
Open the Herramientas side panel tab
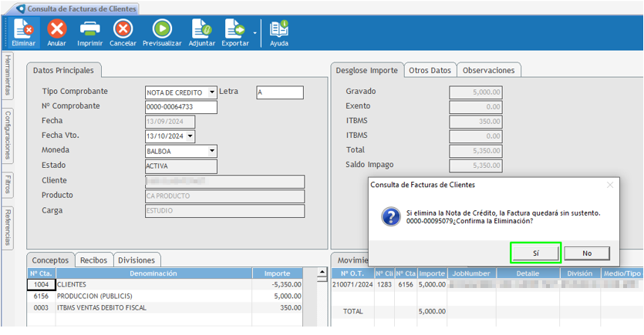tap(8, 75)
